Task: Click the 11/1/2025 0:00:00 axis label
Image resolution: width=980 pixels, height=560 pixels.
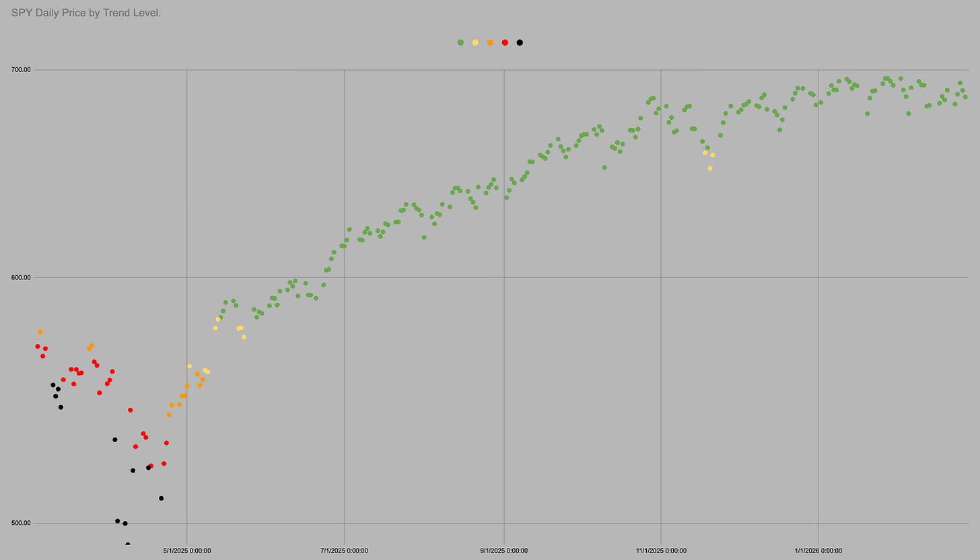Action: click(661, 550)
